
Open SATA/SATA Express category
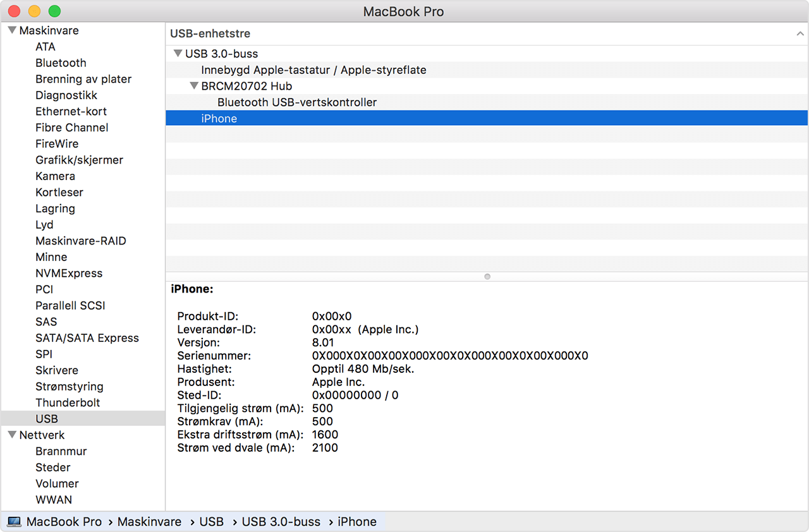tap(87, 338)
